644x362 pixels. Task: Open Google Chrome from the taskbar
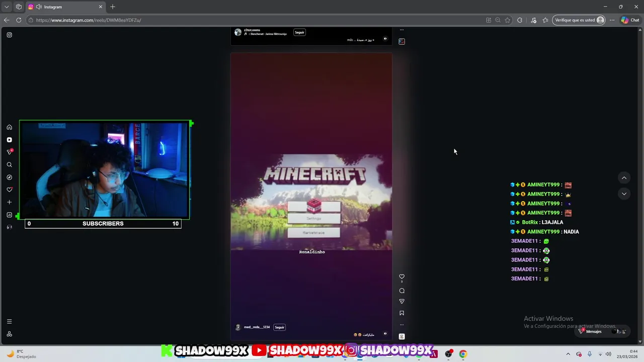463,354
